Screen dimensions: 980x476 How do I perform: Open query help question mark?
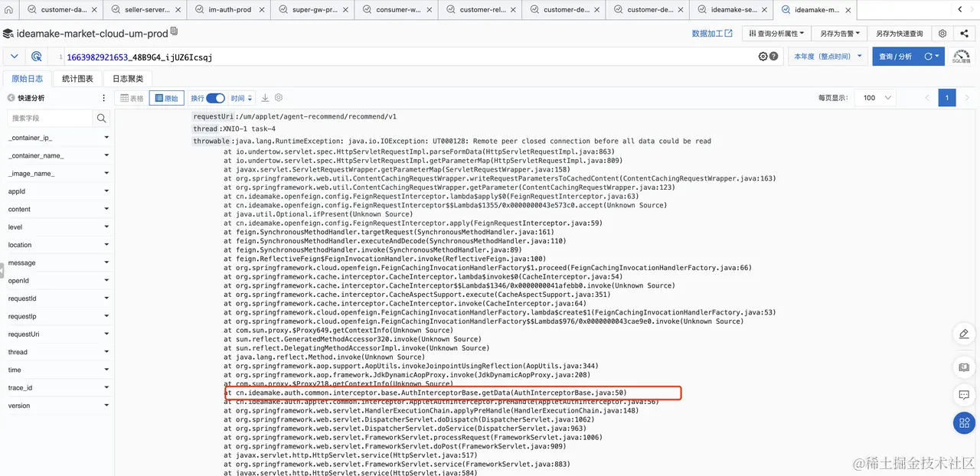[x=773, y=57]
